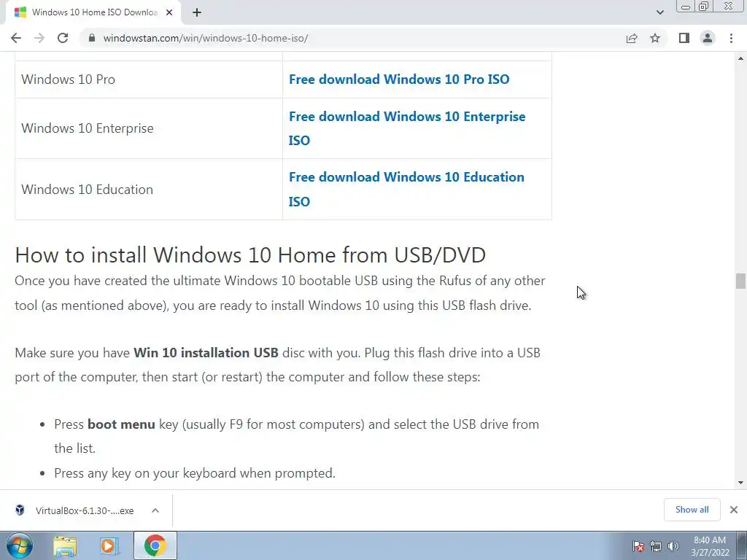Bookmark this page with star
Screen dimensions: 747x560
click(655, 38)
